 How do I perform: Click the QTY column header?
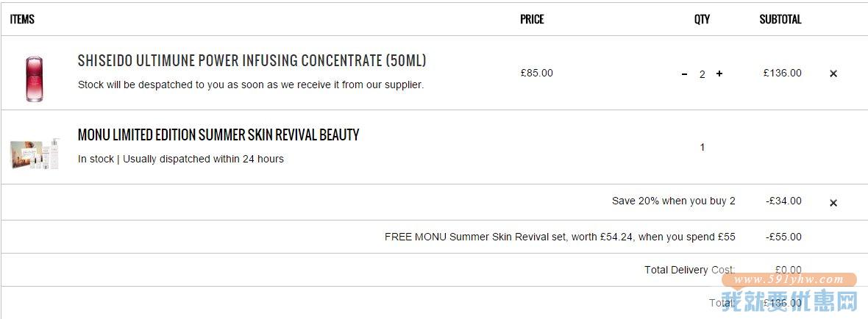tap(702, 19)
